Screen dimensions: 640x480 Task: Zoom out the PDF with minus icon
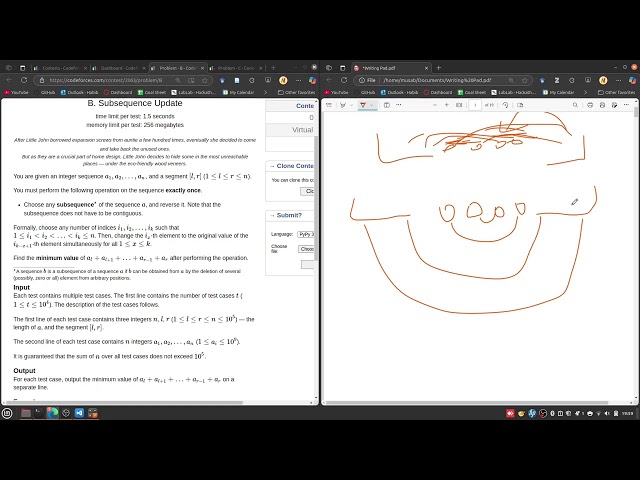pos(435,105)
